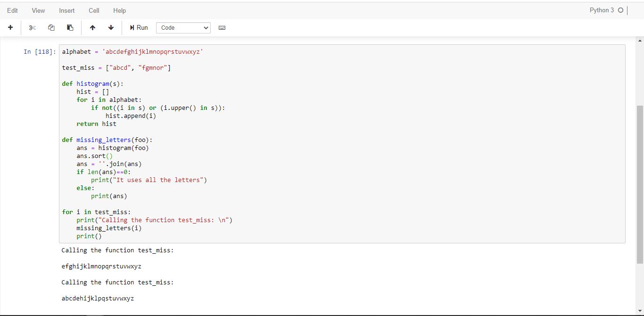Move the selected cell up
The width and height of the screenshot is (644, 316).
(x=92, y=28)
